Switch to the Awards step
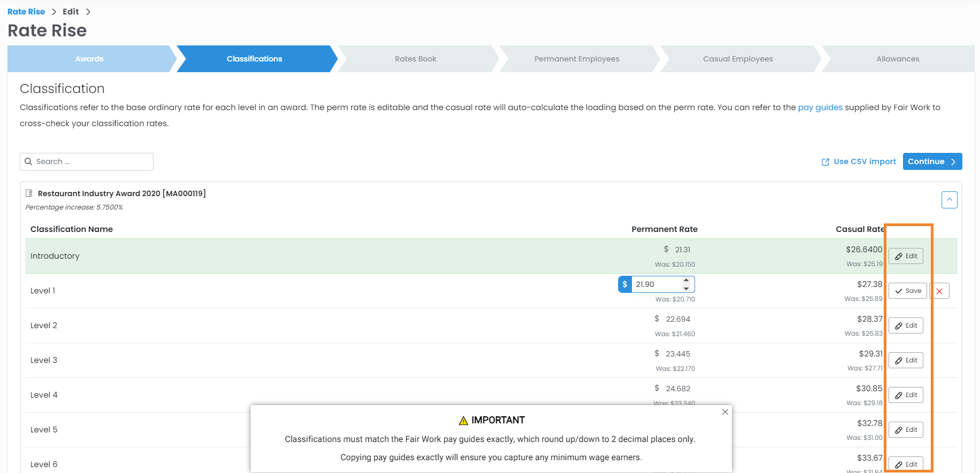 click(89, 59)
